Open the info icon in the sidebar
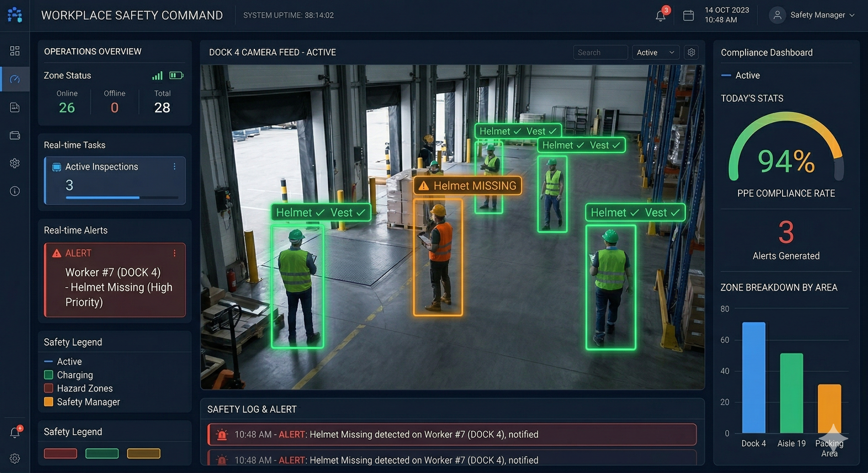868x473 pixels. coord(15,191)
